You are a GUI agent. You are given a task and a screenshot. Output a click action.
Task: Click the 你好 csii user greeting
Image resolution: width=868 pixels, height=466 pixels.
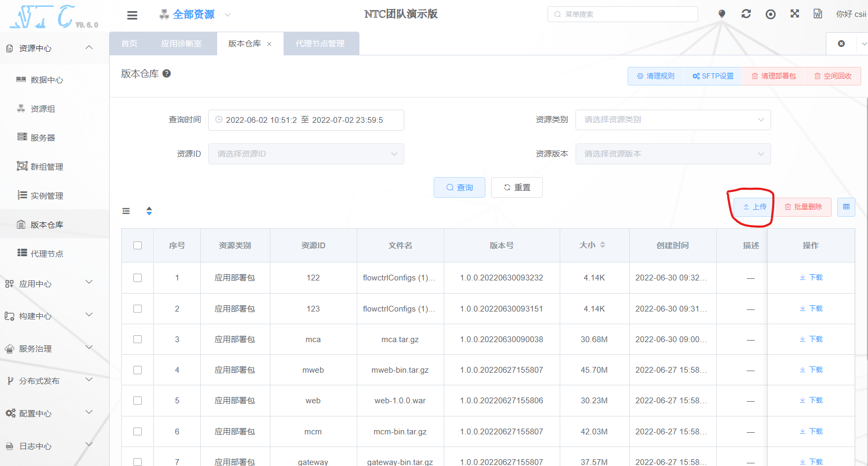point(851,14)
